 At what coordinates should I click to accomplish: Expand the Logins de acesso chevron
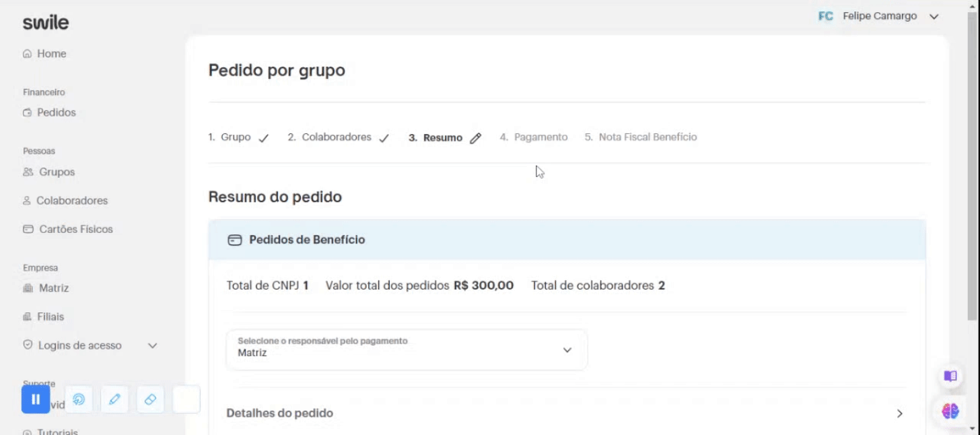coord(153,345)
